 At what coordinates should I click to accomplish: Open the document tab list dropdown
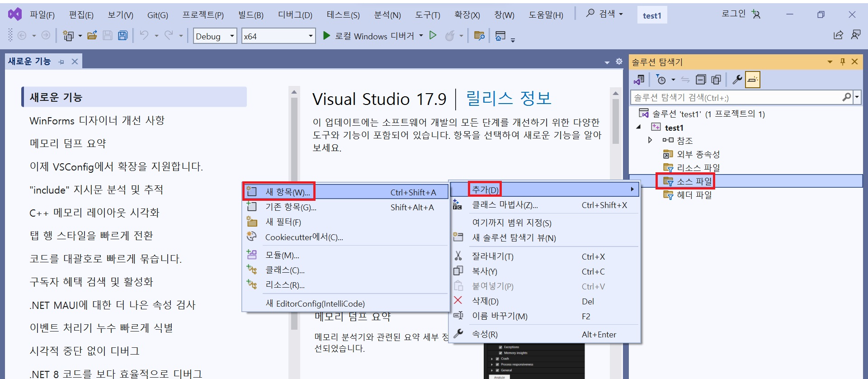pos(607,62)
